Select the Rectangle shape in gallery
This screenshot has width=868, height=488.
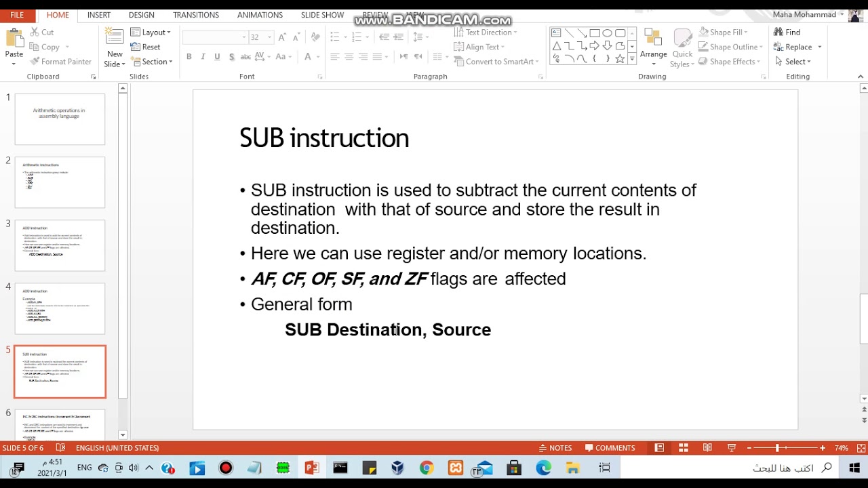pos(595,33)
